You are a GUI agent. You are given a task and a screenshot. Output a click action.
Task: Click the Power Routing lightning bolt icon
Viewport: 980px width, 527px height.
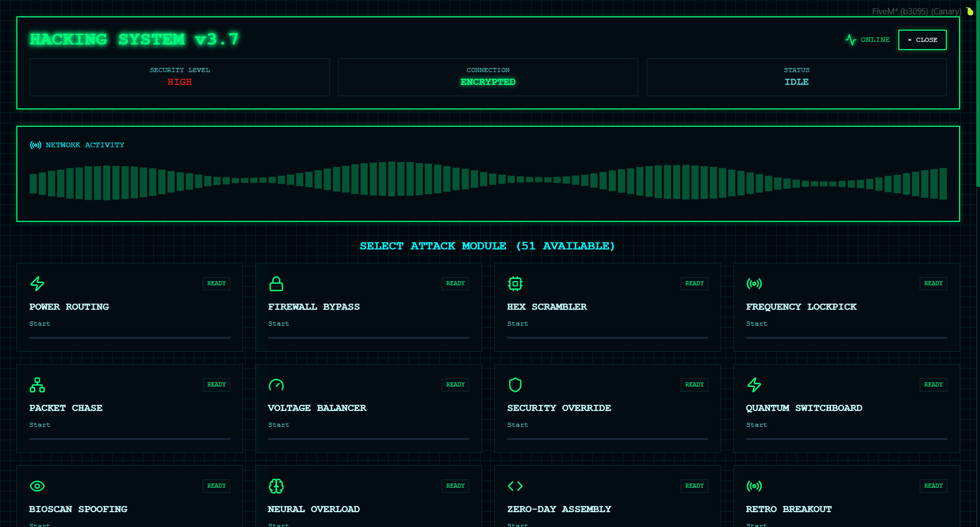37,284
